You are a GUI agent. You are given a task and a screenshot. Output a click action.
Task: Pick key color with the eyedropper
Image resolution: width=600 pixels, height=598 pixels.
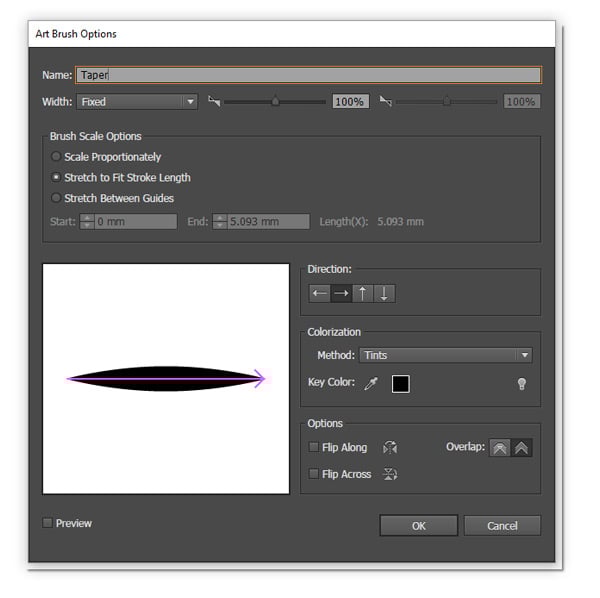[x=371, y=383]
